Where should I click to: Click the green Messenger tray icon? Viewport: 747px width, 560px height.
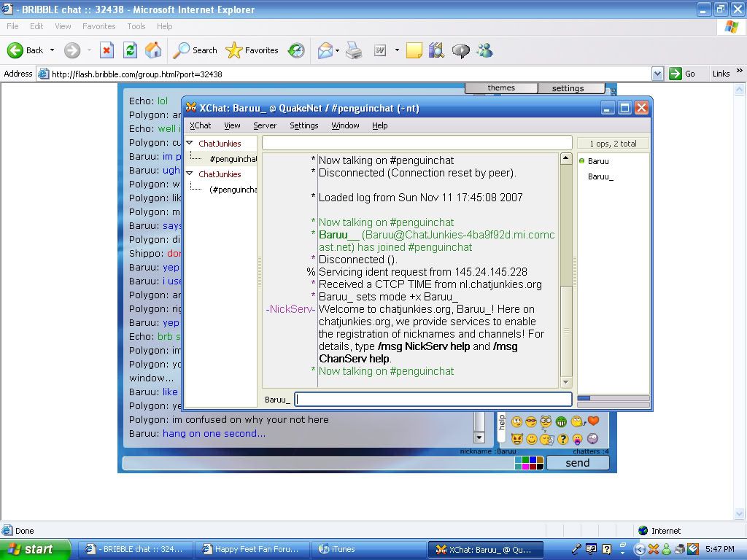[x=666, y=550]
